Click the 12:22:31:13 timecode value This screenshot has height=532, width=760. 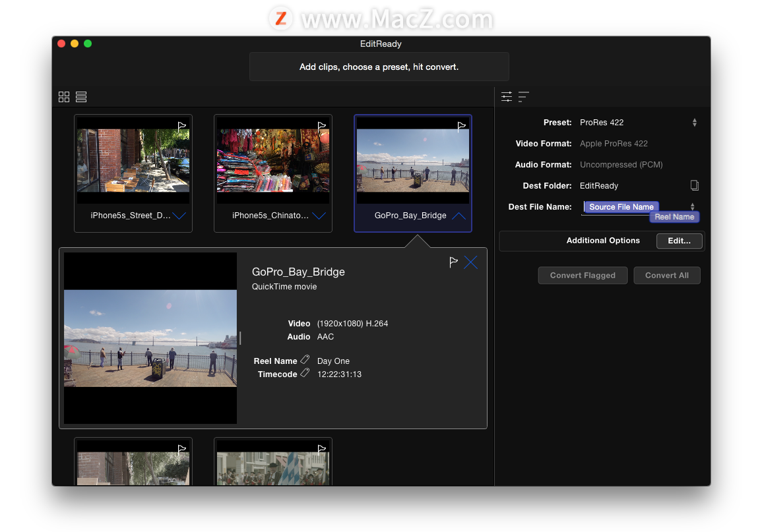click(339, 374)
